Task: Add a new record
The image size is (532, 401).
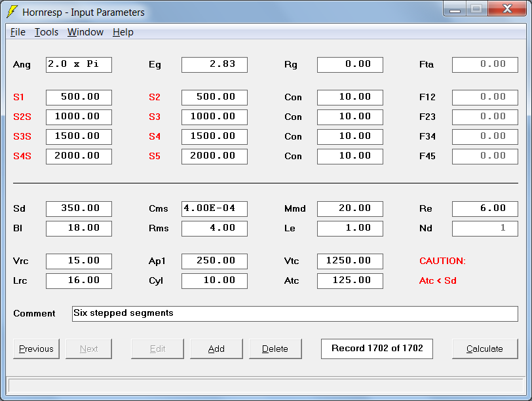Action: coord(216,349)
